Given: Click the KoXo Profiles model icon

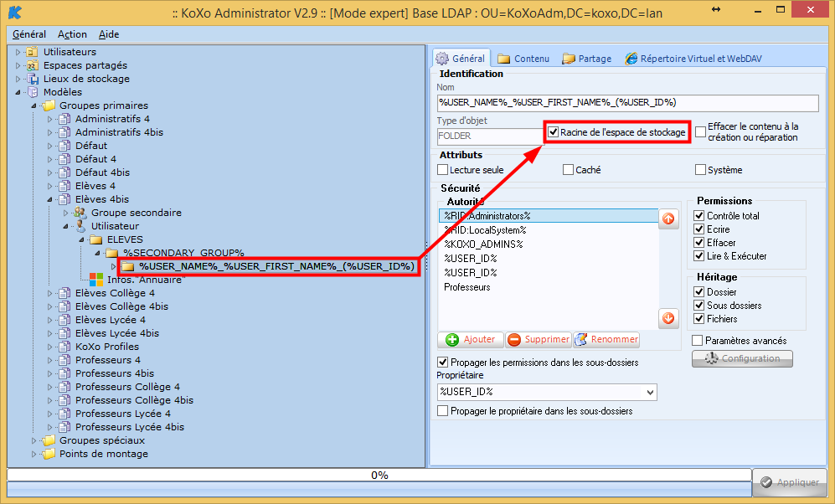Looking at the screenshot, I should pos(64,347).
